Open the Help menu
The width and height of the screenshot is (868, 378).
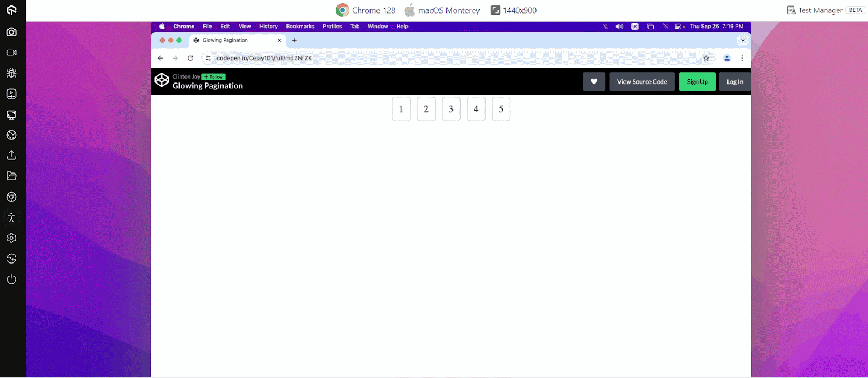(x=402, y=26)
